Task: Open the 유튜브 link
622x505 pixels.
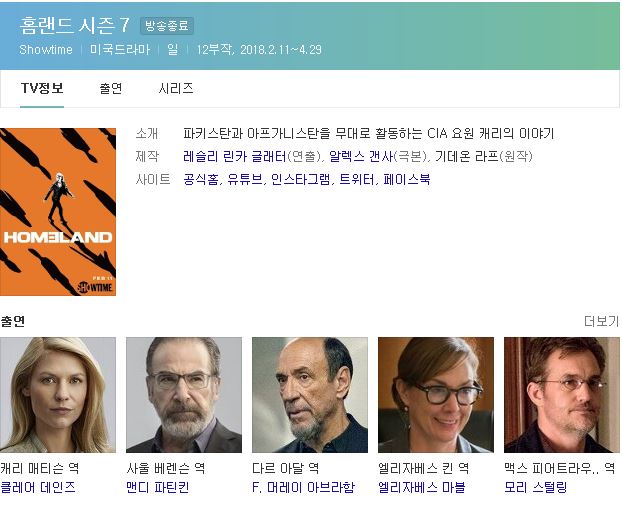Action: click(x=244, y=179)
